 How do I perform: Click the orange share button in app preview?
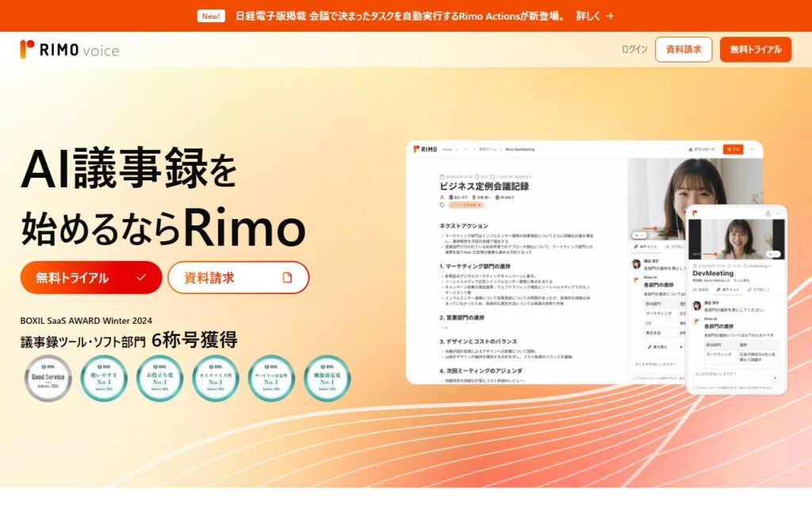733,149
